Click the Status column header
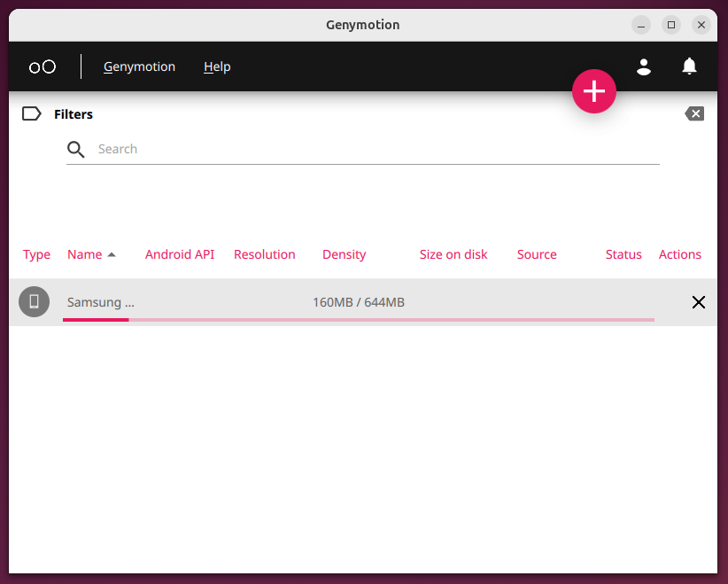Image resolution: width=728 pixels, height=584 pixels. (623, 254)
